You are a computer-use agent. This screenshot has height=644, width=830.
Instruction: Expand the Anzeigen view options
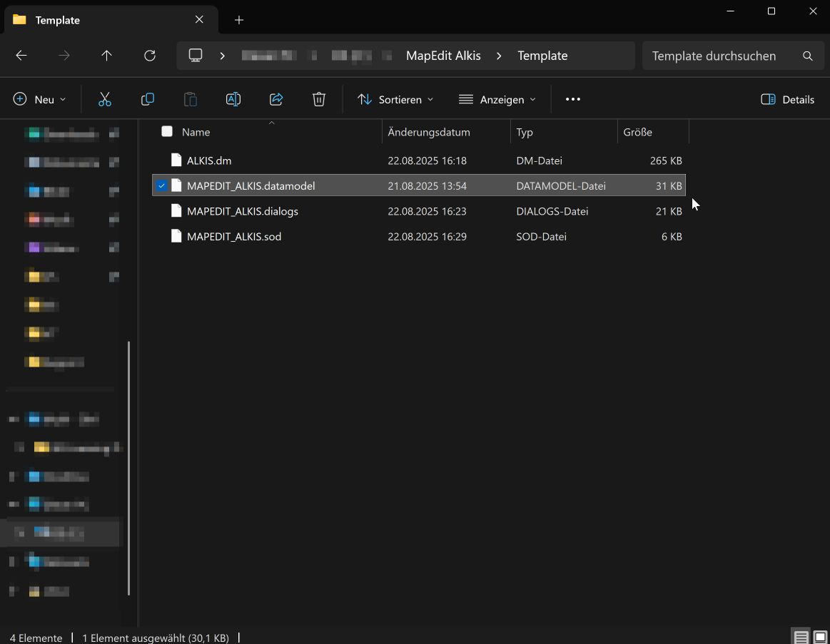point(497,99)
